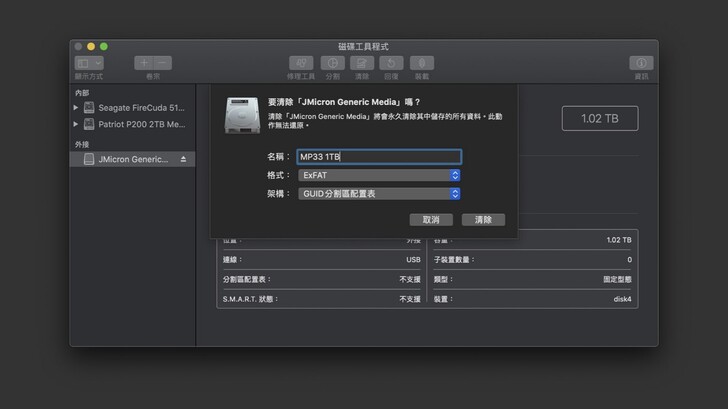Open the 資訊 info panel
This screenshot has width=728, height=409.
tap(641, 63)
